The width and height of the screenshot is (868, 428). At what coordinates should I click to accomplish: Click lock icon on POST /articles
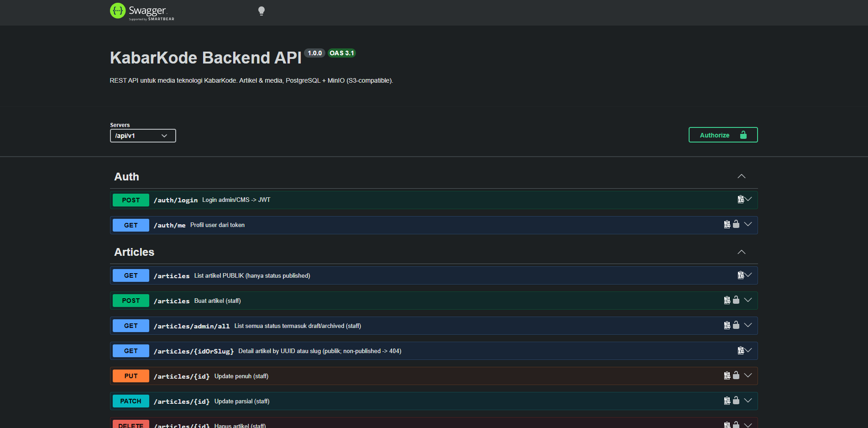tap(736, 300)
